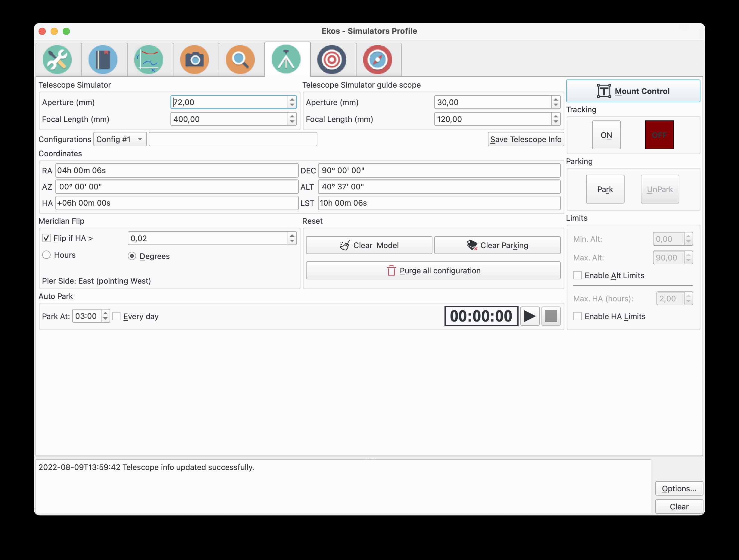Viewport: 739px width, 560px height.
Task: Increase telescope Aperture with stepper up arrow
Action: click(292, 99)
